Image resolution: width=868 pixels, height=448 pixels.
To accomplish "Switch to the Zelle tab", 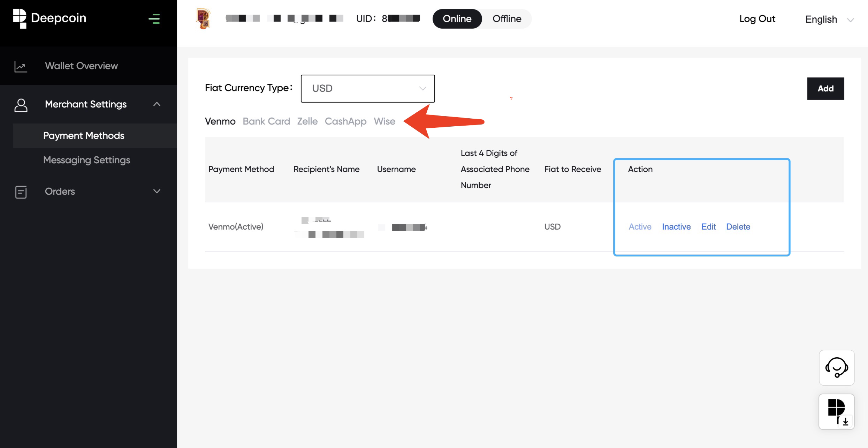I will click(307, 121).
